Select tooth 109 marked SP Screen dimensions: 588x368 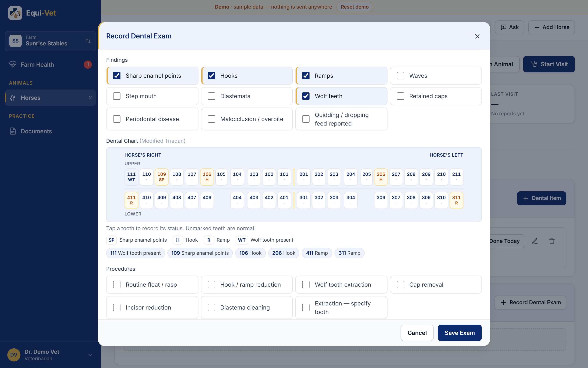[161, 177]
